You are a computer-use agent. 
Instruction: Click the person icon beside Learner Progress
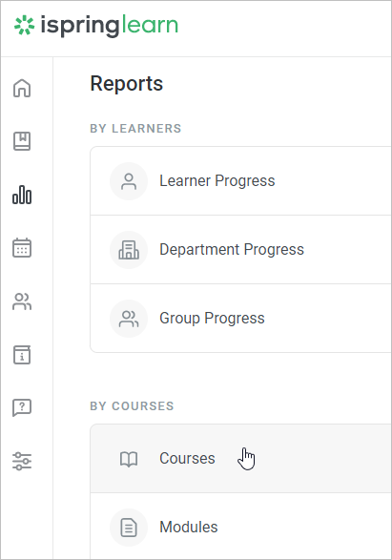point(129,181)
